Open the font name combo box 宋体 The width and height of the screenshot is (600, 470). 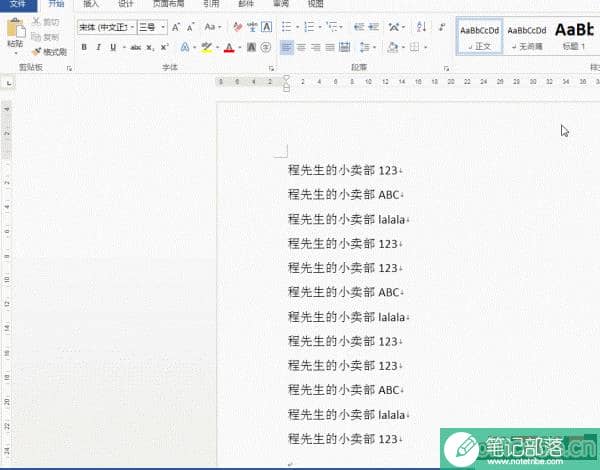107,28
